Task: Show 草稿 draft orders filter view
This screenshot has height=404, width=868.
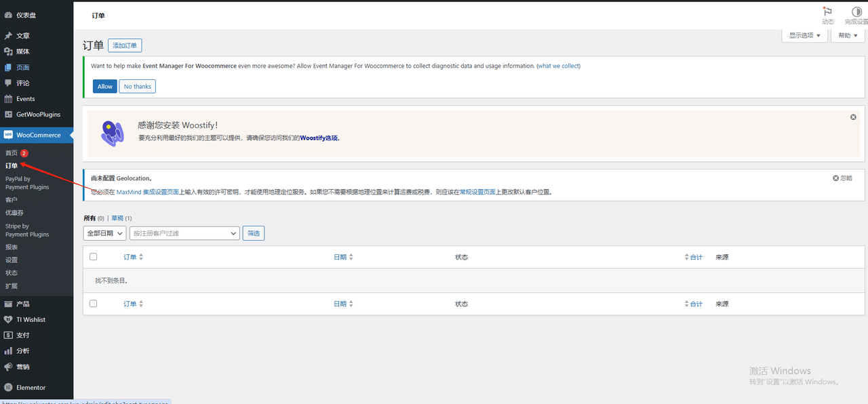Action: 117,218
